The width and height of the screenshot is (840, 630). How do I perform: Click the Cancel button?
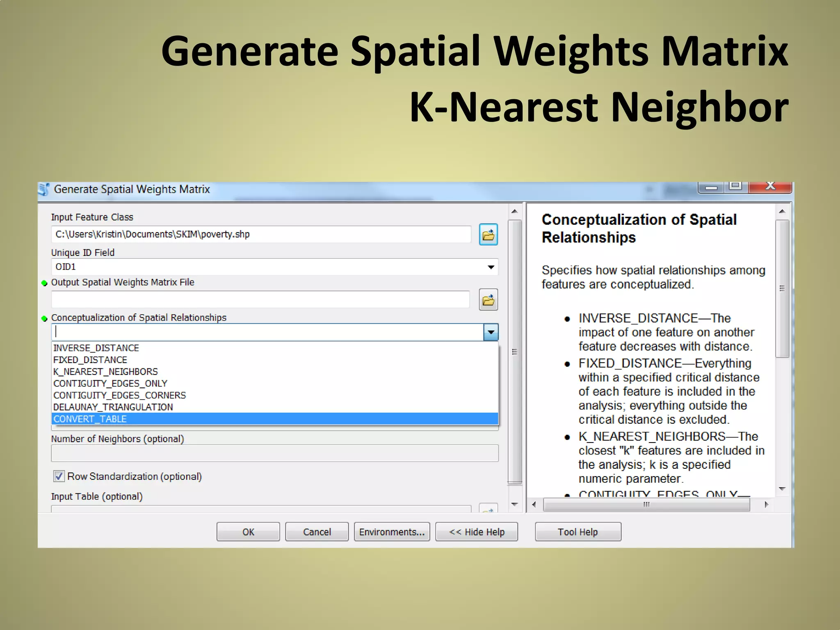[x=317, y=532]
